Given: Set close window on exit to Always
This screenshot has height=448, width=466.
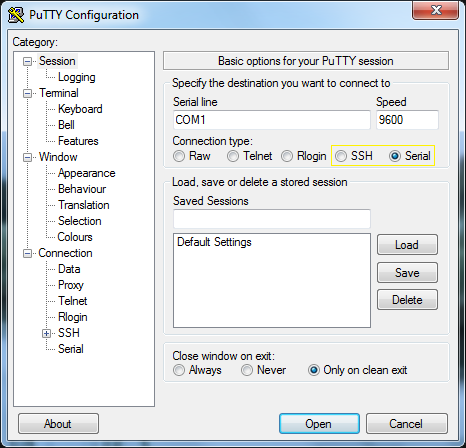Looking at the screenshot, I should (x=179, y=370).
